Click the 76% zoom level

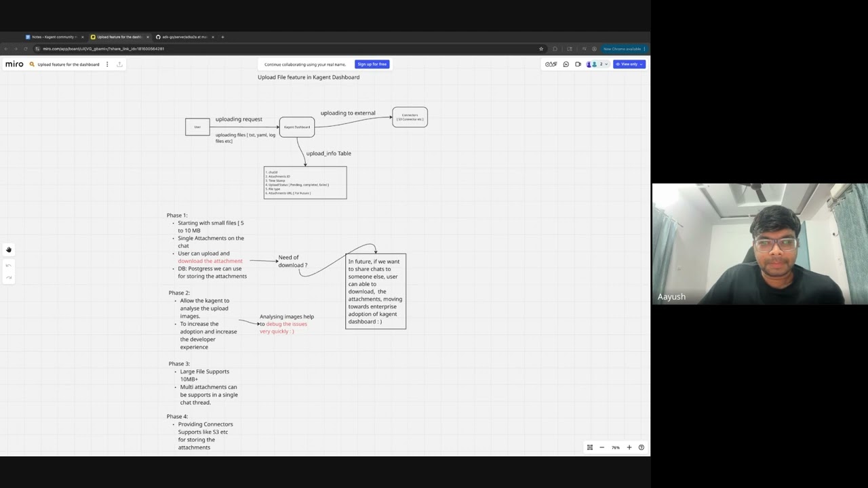point(616,447)
